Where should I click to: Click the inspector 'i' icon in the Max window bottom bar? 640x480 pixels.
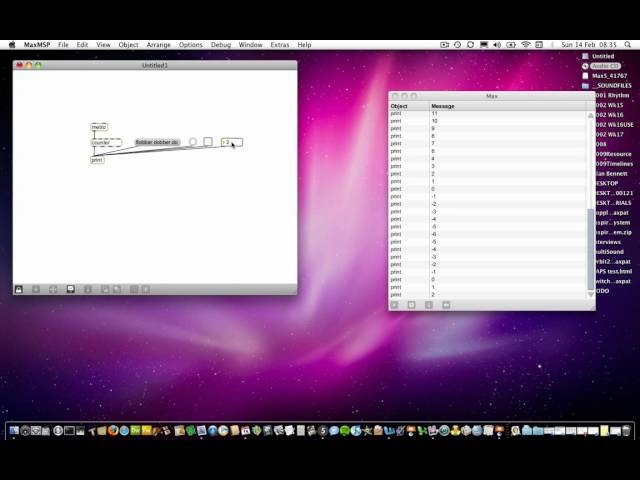(429, 304)
